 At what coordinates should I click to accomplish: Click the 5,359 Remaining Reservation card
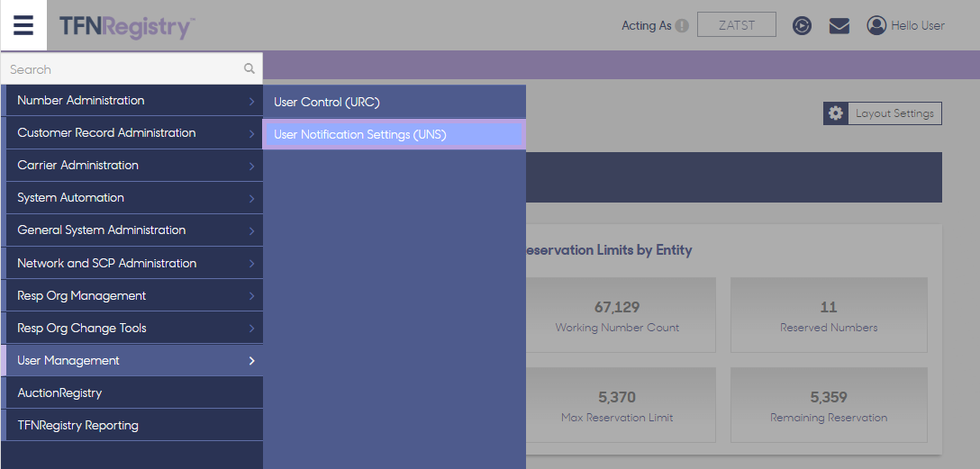point(829,405)
